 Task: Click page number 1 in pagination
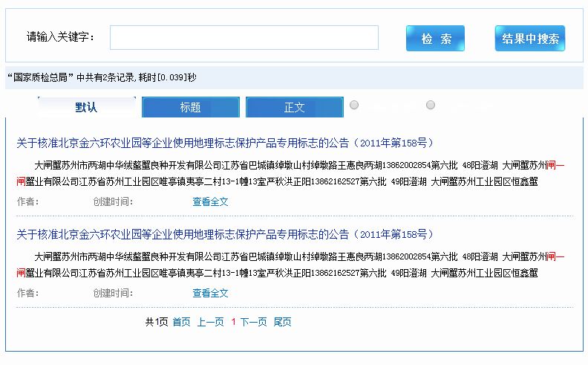pyautogui.click(x=233, y=322)
